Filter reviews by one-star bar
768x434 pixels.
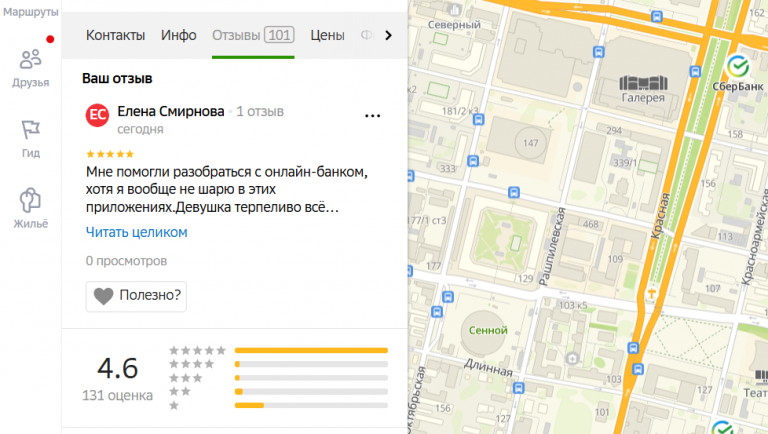(x=311, y=405)
